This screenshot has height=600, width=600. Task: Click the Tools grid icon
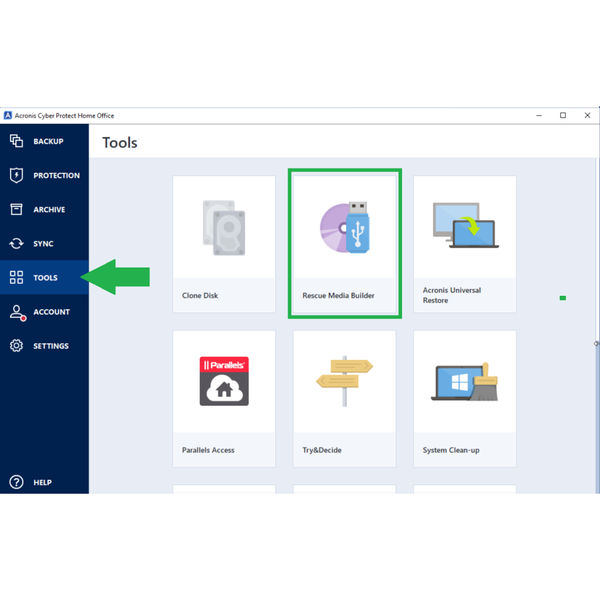pos(16,277)
